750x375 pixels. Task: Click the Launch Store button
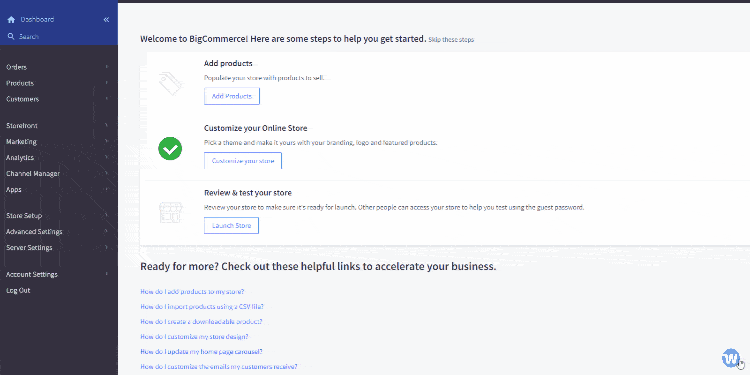coord(232,225)
